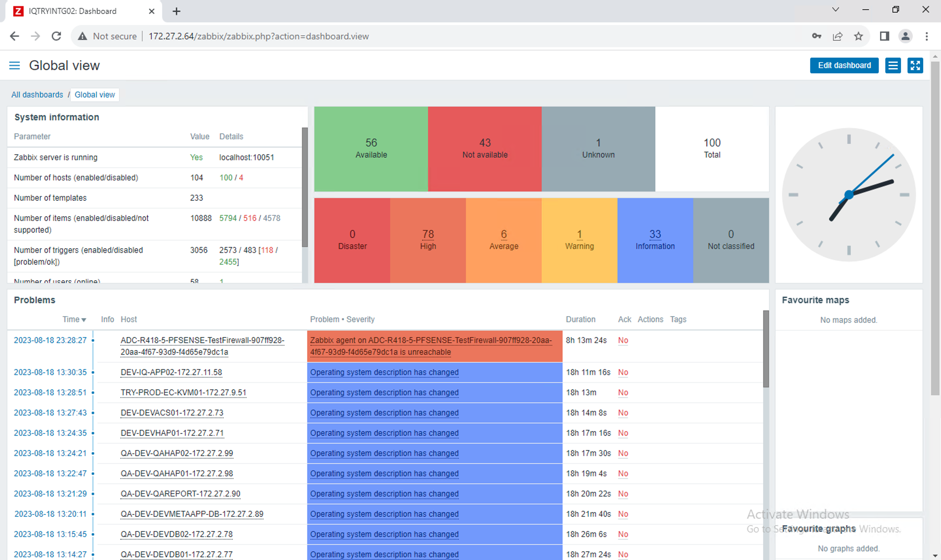
Task: Acknowledge No for the 18h 21m 40s problem
Action: (x=623, y=514)
